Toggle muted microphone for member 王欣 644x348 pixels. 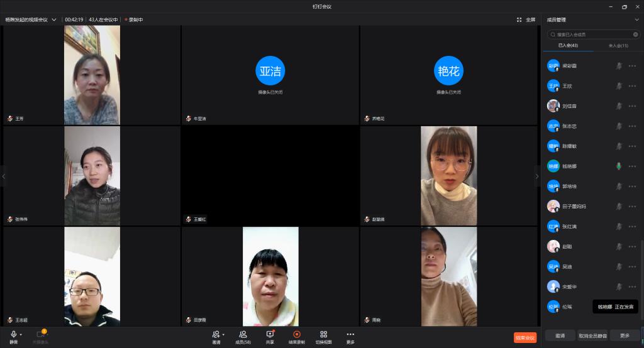click(x=619, y=86)
